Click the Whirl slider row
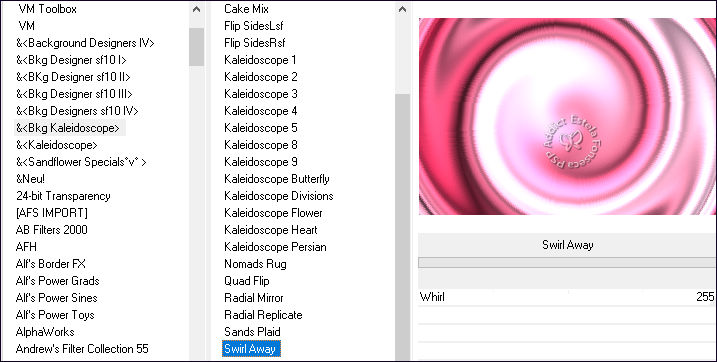 pos(567,297)
